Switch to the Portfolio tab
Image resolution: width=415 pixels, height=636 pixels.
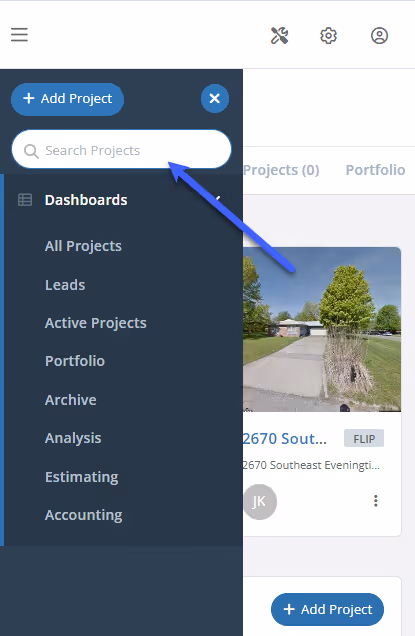[x=375, y=170]
